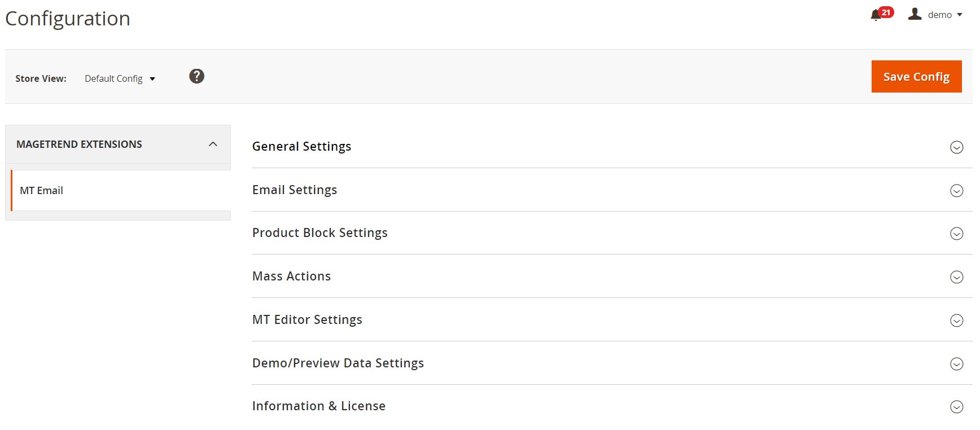This screenshot has width=980, height=430.
Task: Click the Mass Actions heading
Action: tap(291, 277)
